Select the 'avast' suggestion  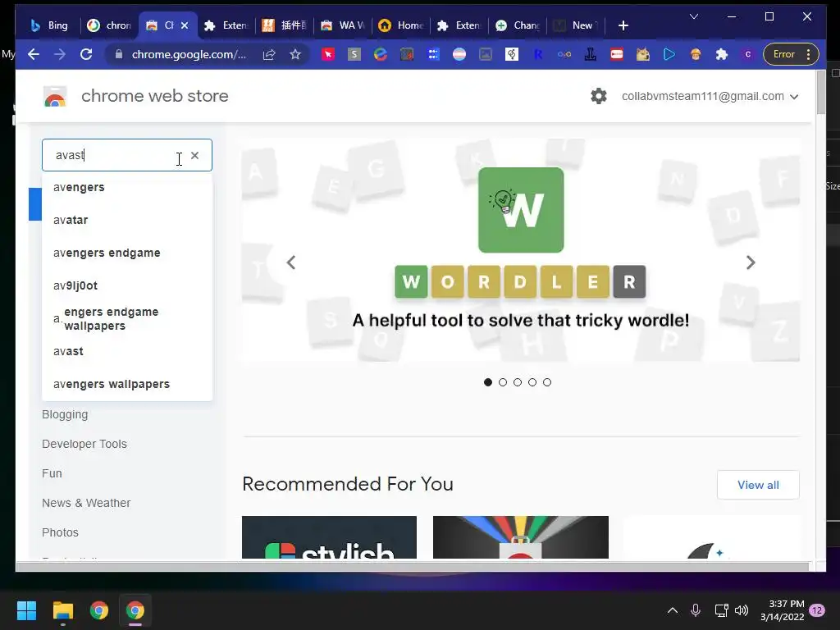coord(127,351)
